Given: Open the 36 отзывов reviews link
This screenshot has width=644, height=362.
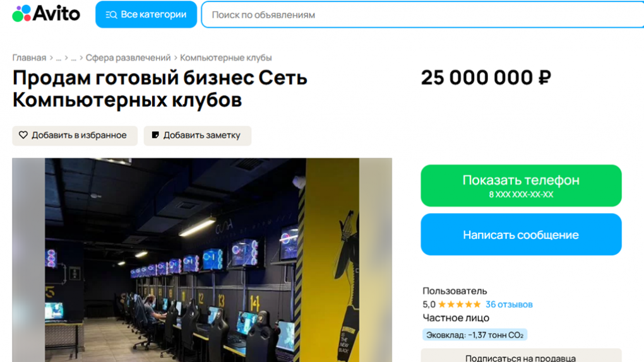Looking at the screenshot, I should (509, 305).
